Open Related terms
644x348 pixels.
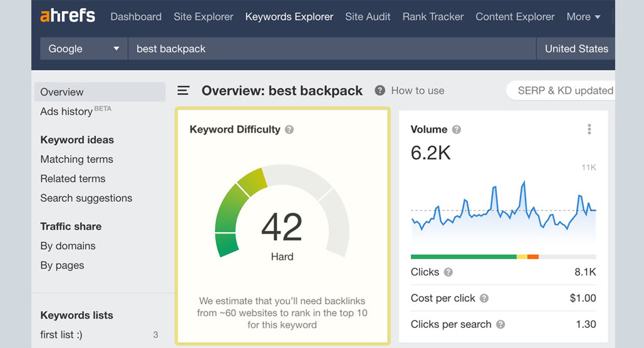(73, 178)
